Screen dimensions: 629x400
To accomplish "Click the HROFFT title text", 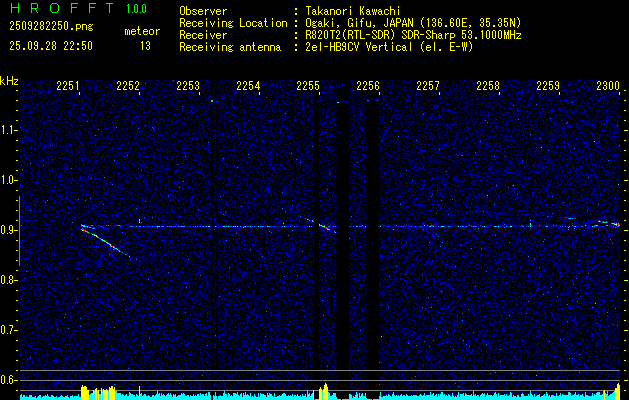I will pos(62,8).
